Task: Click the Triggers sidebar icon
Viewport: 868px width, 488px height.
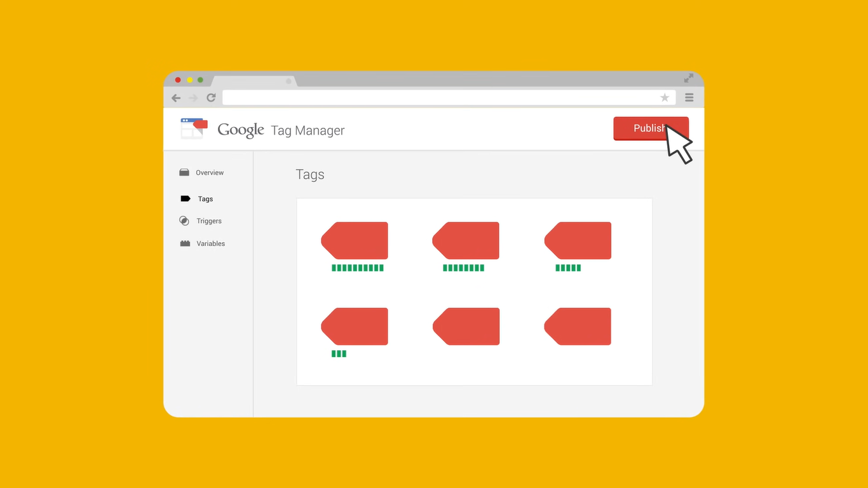Action: click(184, 221)
